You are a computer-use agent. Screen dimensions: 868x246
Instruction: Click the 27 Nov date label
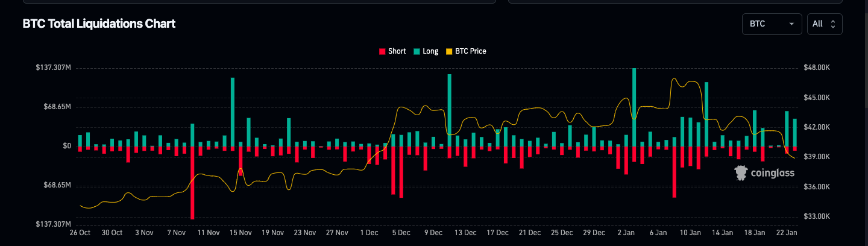click(337, 232)
